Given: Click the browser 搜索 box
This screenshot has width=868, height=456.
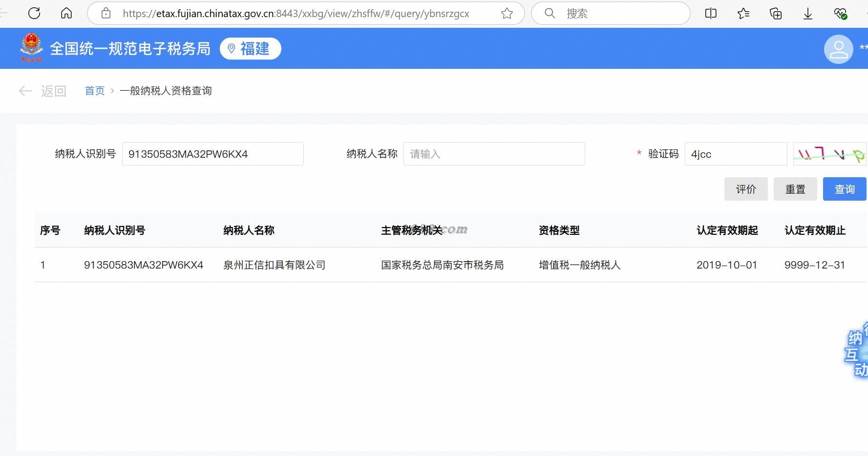Looking at the screenshot, I should tap(611, 13).
